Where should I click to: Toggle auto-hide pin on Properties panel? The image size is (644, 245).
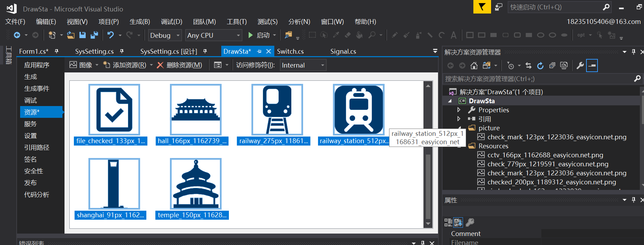click(x=634, y=200)
